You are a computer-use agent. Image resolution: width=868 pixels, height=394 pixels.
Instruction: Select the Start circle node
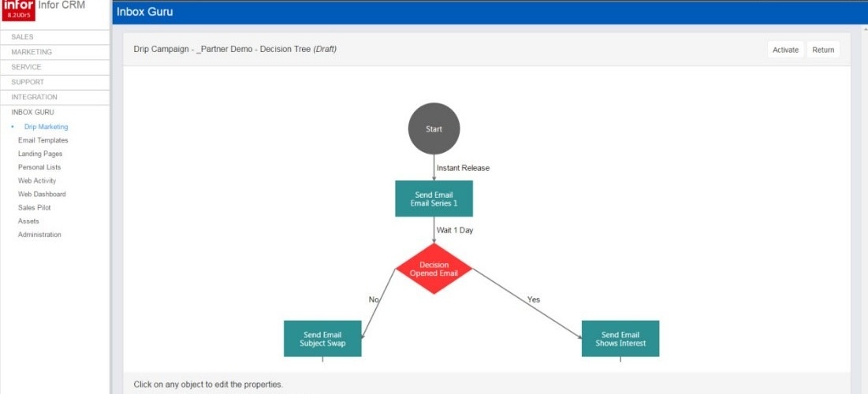coord(434,129)
